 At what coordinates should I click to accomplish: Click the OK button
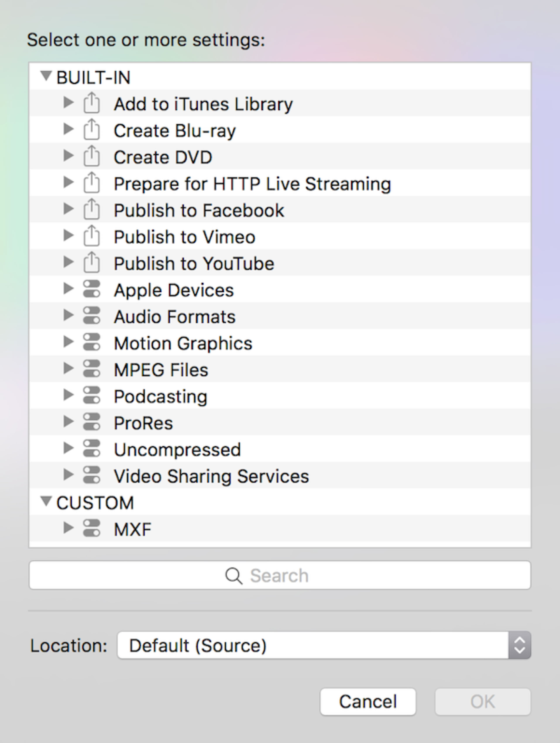pyautogui.click(x=482, y=702)
